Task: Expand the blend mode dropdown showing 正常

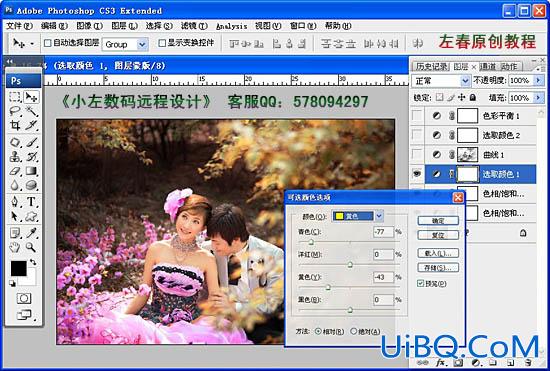Action: [465, 81]
